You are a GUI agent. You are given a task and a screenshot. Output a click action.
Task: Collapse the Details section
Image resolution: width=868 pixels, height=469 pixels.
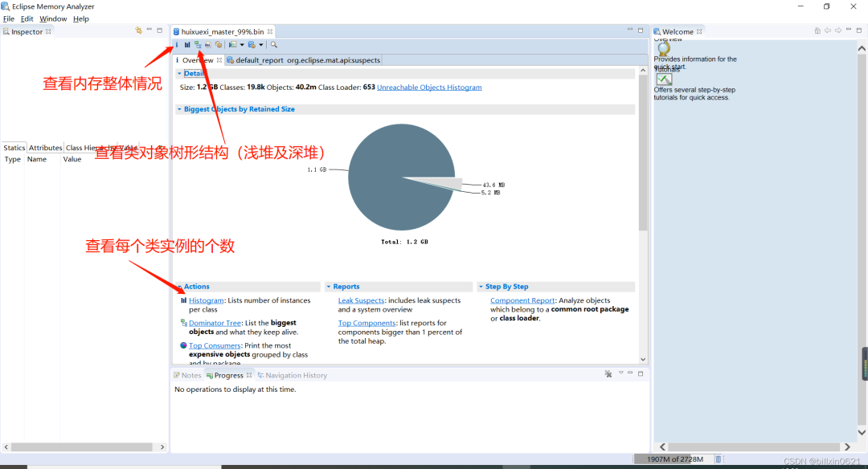[x=179, y=73]
